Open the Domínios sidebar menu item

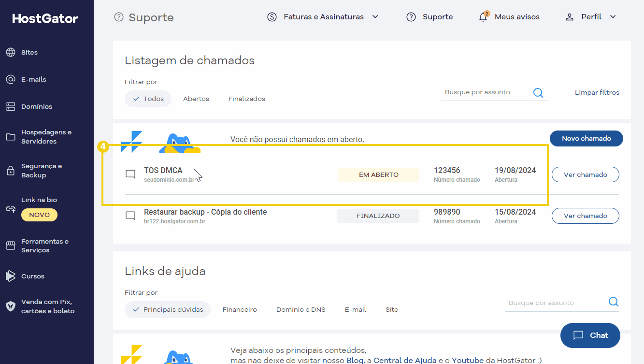[x=37, y=106]
